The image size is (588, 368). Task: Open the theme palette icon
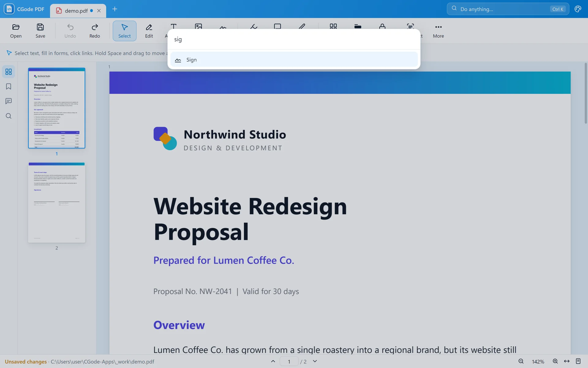[x=578, y=9]
